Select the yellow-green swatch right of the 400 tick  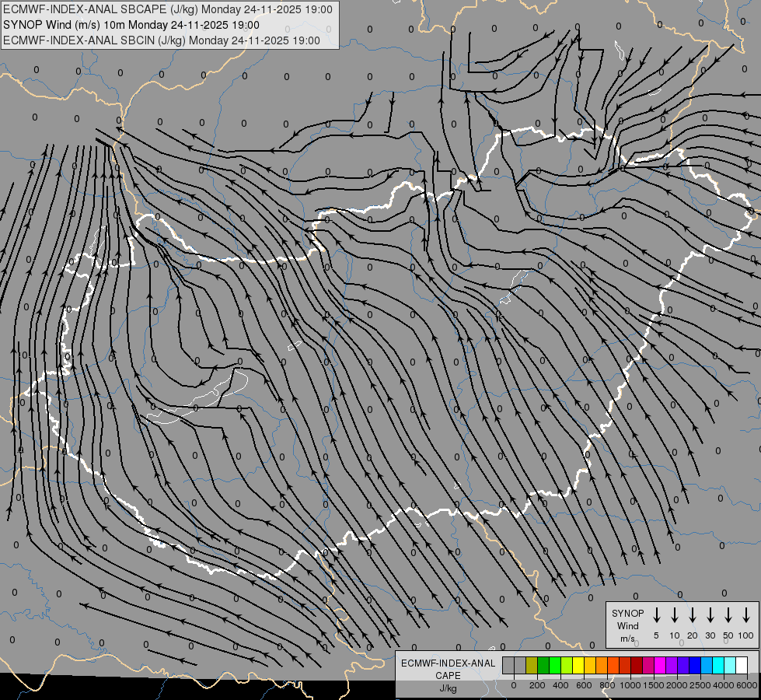click(x=567, y=666)
